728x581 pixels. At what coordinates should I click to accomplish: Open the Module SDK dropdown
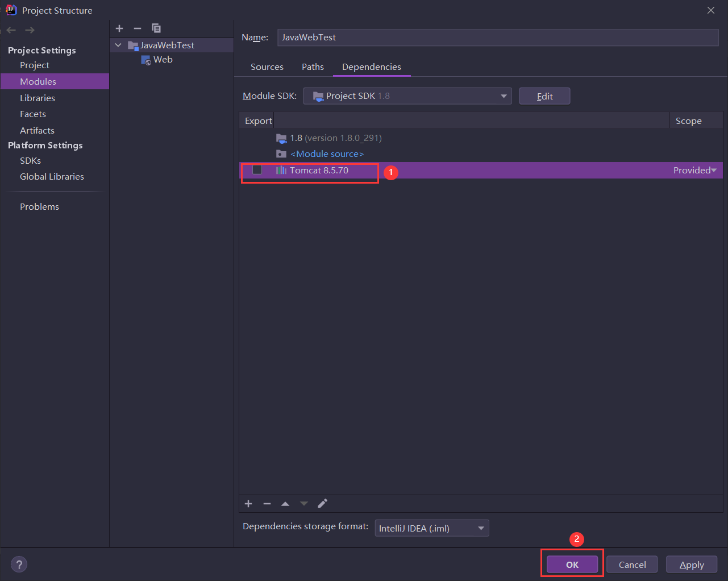407,96
